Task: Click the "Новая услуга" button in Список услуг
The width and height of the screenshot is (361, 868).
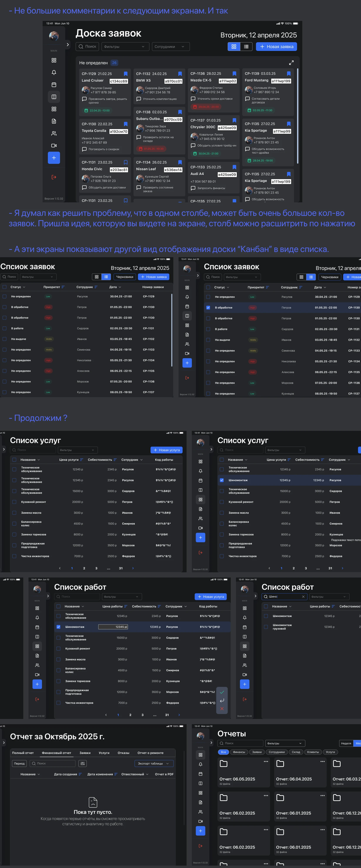Action: point(167,450)
